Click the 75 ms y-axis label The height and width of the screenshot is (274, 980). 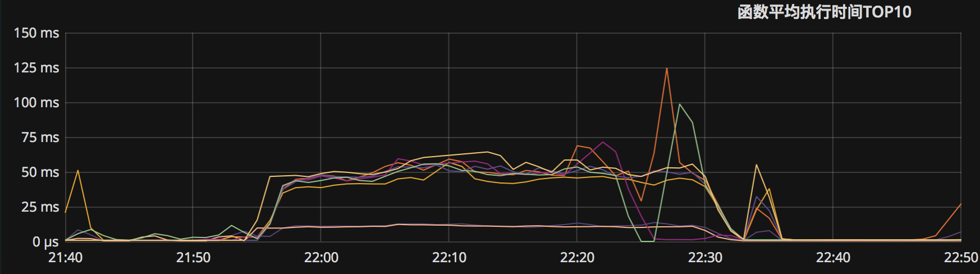coord(40,138)
